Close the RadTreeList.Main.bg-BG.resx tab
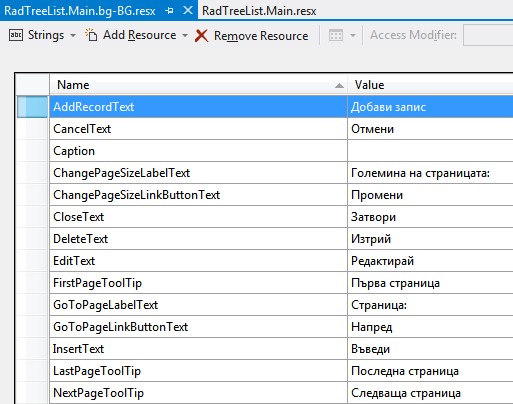Image resolution: width=513 pixels, height=404 pixels. coord(188,11)
